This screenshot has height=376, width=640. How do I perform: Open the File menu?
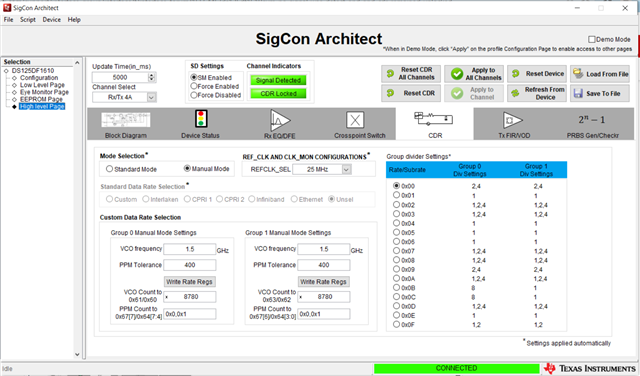click(x=9, y=20)
